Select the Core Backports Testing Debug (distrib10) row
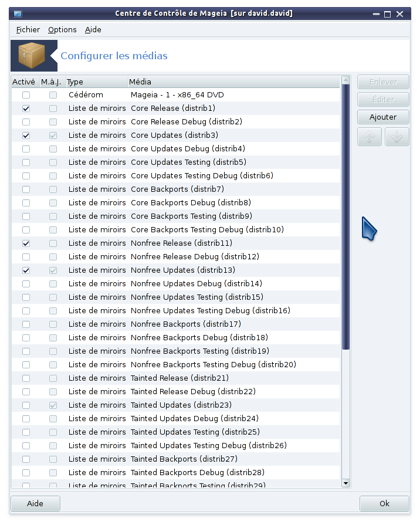 pos(175,230)
